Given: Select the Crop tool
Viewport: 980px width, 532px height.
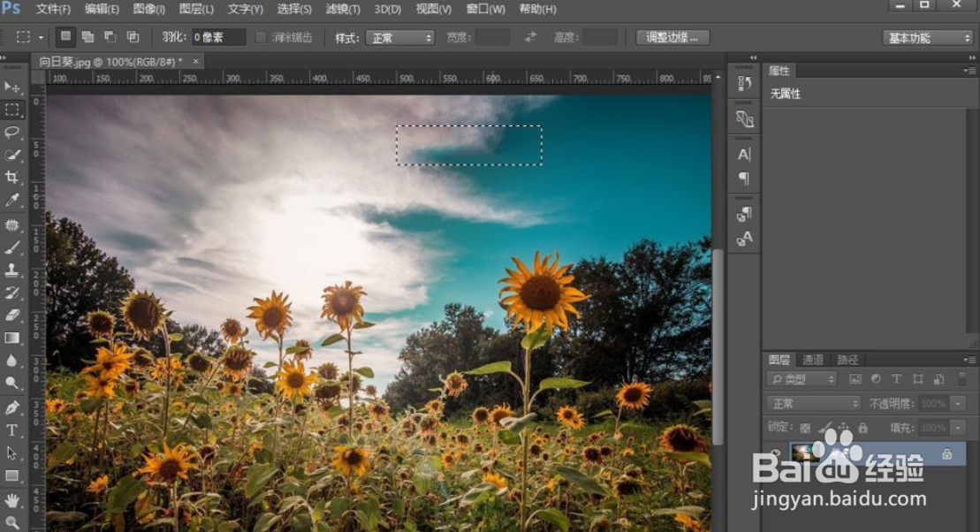Looking at the screenshot, I should click(x=11, y=178).
